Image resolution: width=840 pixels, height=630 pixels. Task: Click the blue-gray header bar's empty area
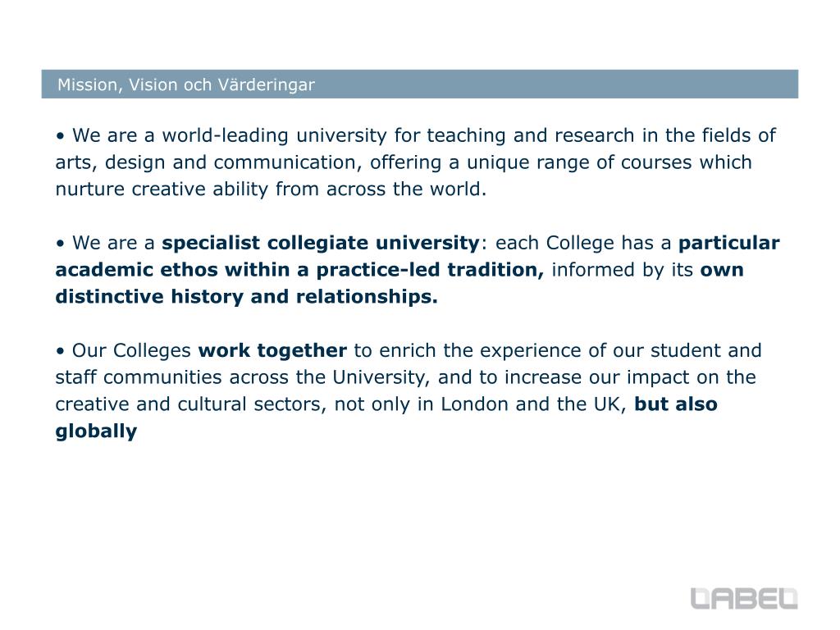click(x=557, y=84)
